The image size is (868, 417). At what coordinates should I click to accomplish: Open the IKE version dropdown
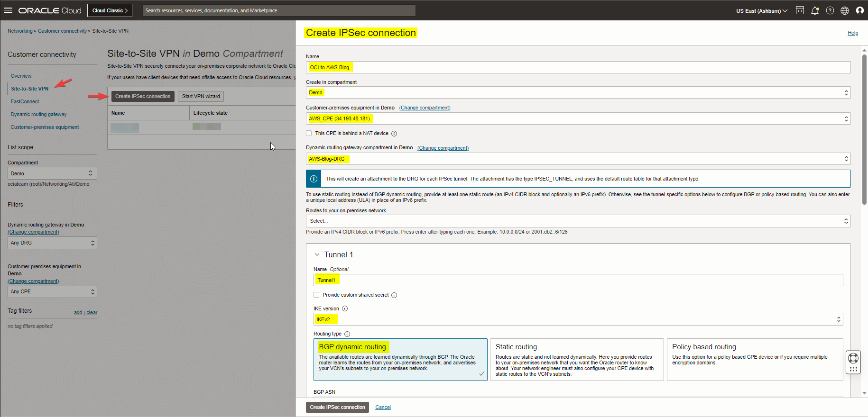[x=578, y=319]
